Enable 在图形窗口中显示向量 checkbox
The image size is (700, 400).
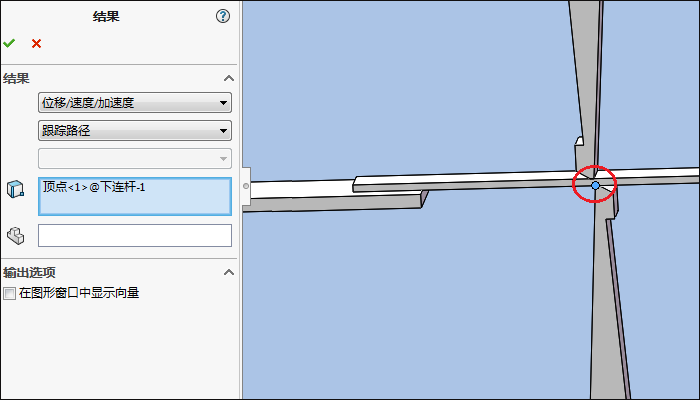pos(9,293)
